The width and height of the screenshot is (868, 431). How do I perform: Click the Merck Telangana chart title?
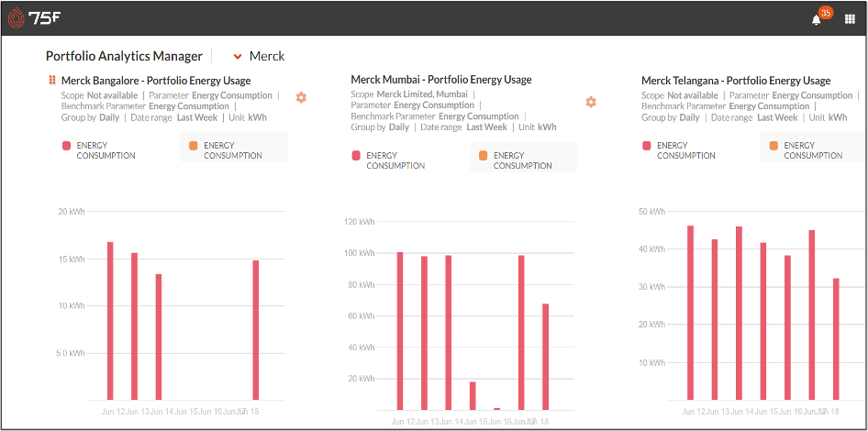(736, 81)
